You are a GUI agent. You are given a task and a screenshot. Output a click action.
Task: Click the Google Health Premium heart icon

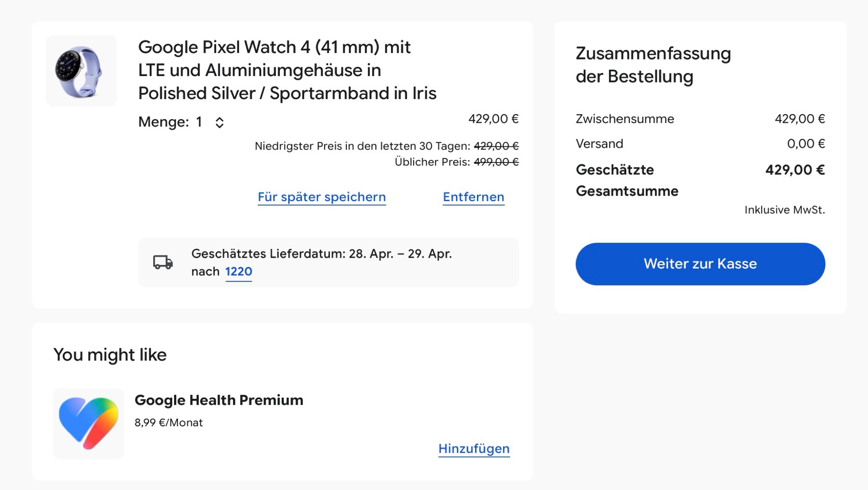coord(89,423)
